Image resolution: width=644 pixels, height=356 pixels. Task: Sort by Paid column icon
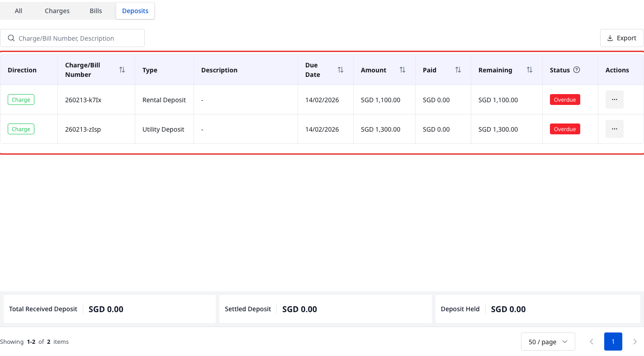(x=458, y=70)
